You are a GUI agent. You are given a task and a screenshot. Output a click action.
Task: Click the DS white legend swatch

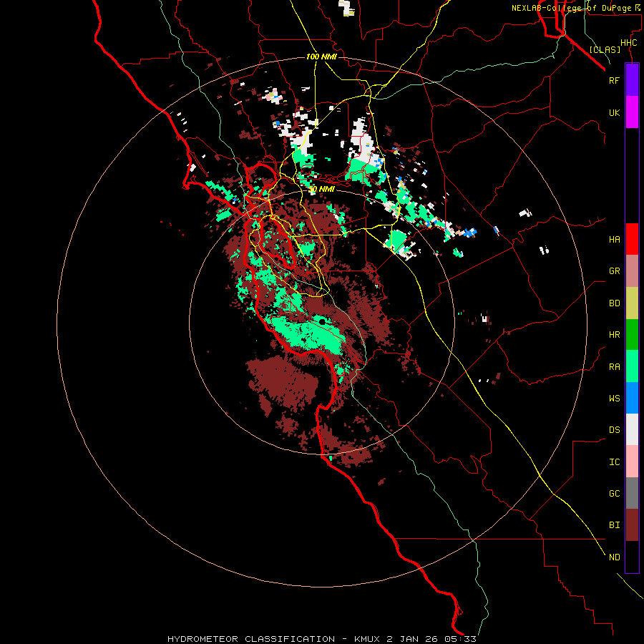pos(632,429)
